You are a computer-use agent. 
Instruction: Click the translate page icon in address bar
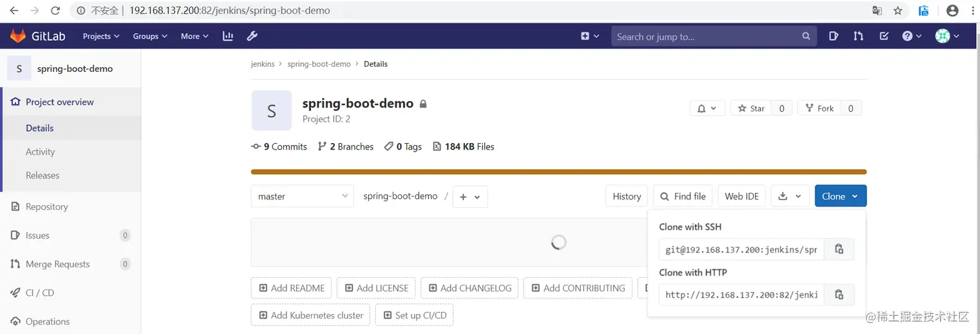[x=877, y=10]
